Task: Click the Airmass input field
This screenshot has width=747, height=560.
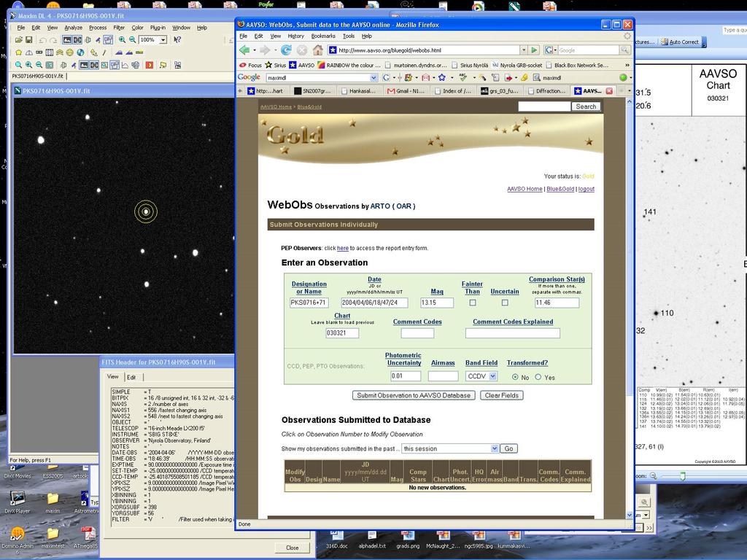Action: pos(443,376)
